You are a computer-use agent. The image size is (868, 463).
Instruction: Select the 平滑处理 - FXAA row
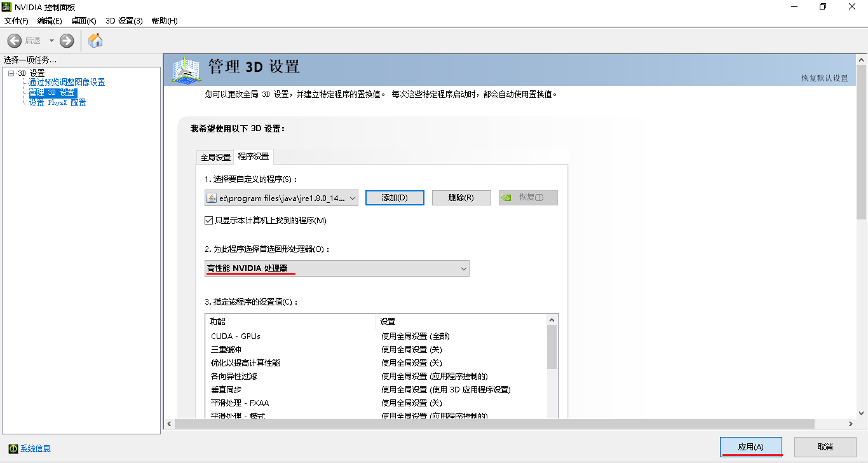pyautogui.click(x=376, y=403)
